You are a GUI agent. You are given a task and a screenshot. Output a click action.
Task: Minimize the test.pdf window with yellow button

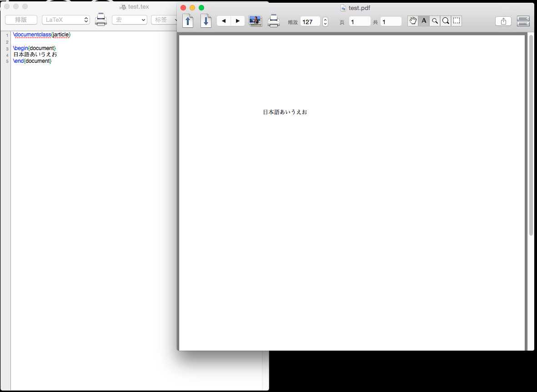click(192, 8)
